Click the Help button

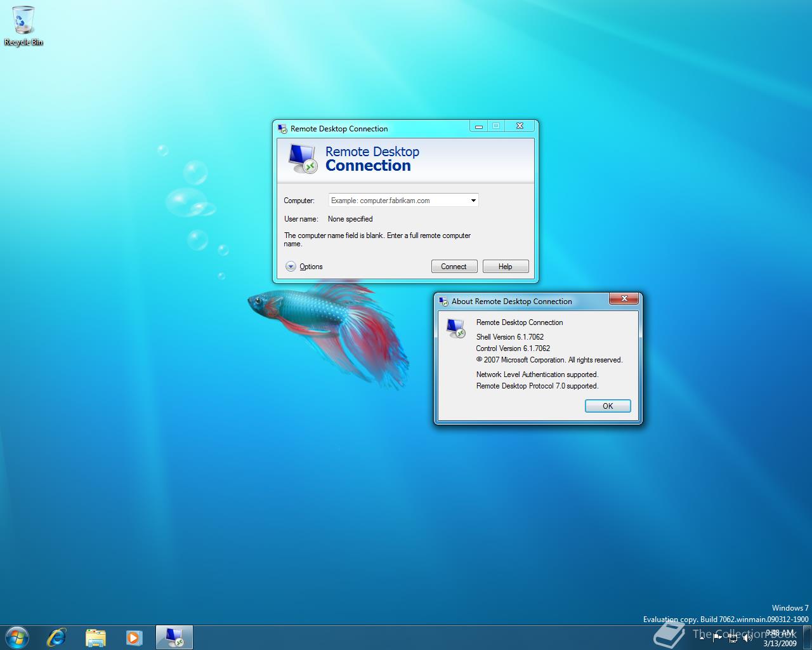tap(506, 267)
